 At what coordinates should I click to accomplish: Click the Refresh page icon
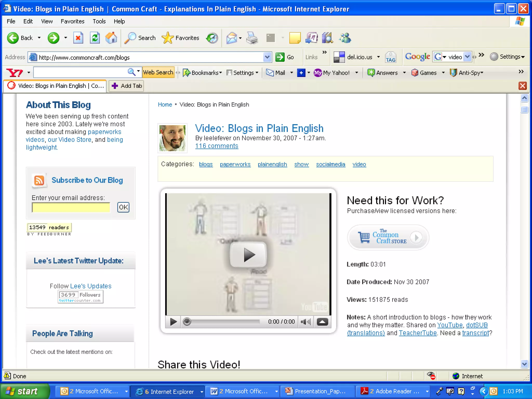[x=95, y=38]
